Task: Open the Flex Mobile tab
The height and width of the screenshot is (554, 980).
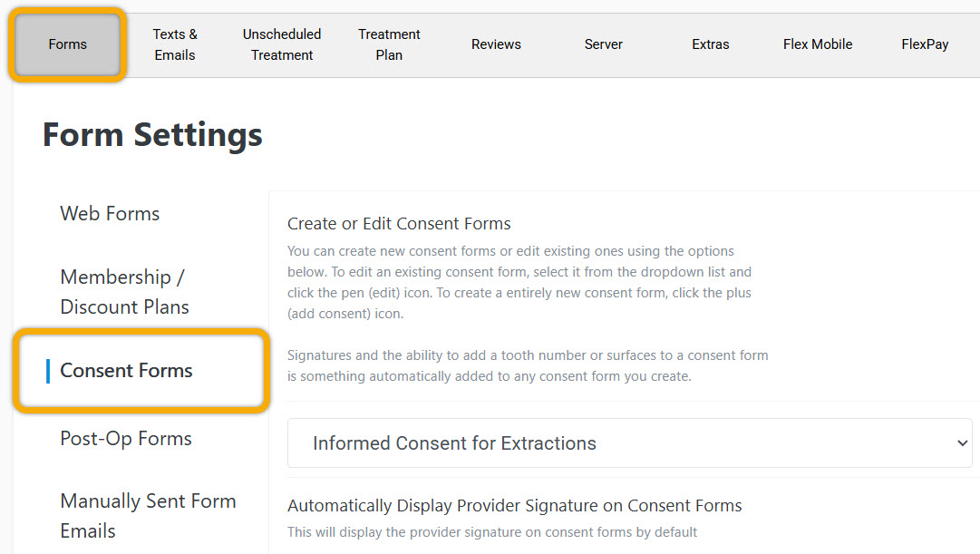Action: [817, 44]
